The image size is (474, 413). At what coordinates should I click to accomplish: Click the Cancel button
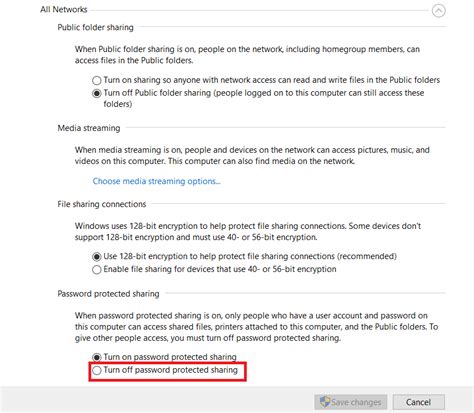(x=419, y=402)
